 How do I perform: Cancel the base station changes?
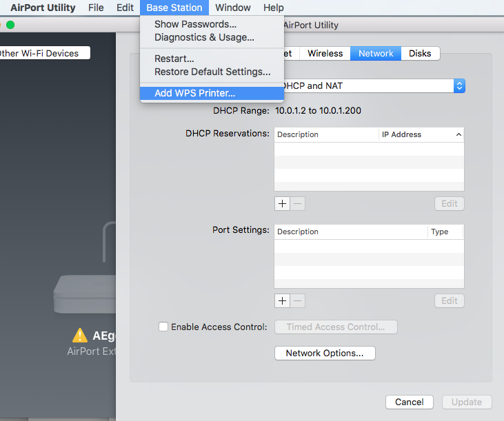click(x=410, y=402)
